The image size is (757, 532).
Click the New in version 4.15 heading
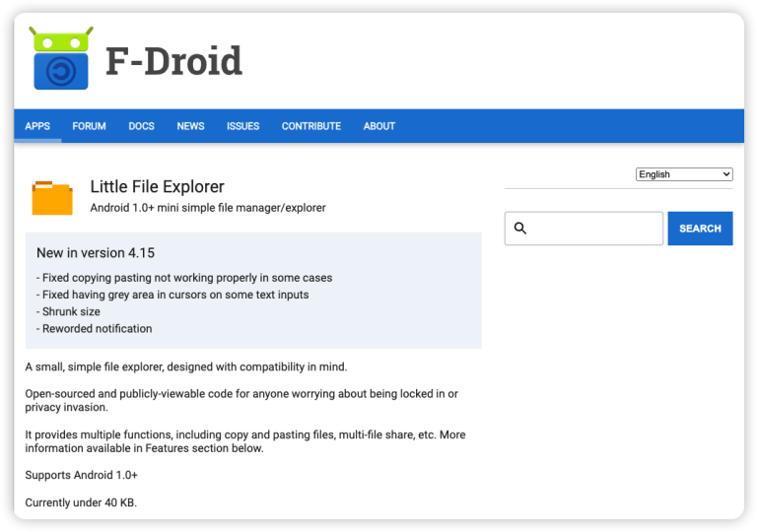pyautogui.click(x=96, y=253)
